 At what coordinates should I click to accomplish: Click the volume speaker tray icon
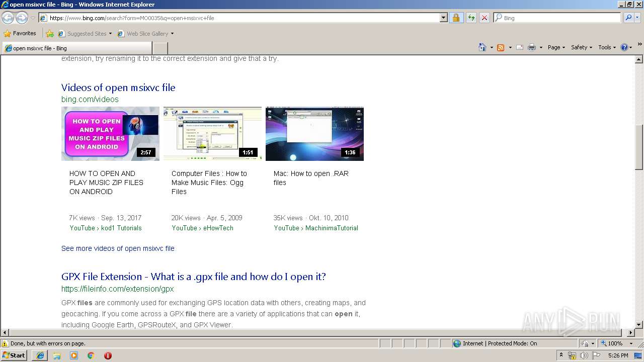click(x=584, y=355)
